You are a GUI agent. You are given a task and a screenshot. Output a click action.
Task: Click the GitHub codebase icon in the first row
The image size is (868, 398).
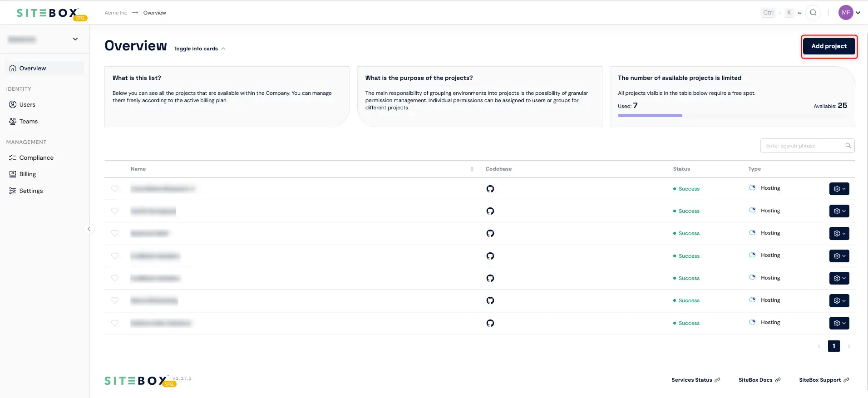coord(490,189)
